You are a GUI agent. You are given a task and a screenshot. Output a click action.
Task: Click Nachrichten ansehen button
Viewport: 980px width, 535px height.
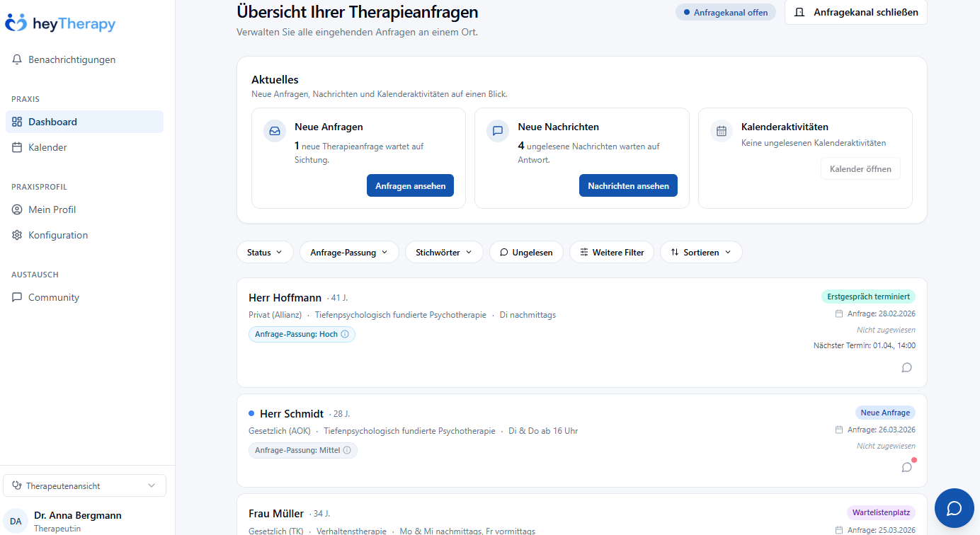pos(628,185)
